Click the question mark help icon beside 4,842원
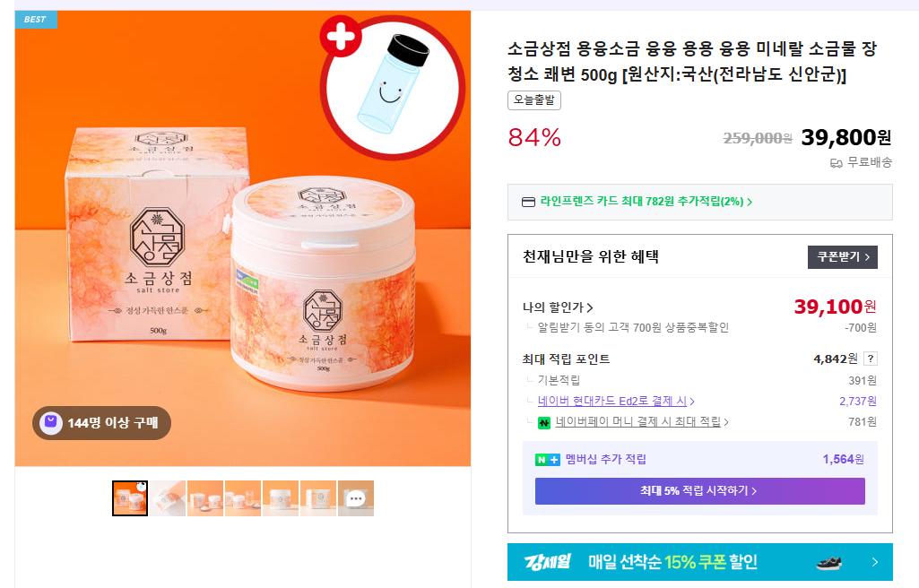 [871, 359]
